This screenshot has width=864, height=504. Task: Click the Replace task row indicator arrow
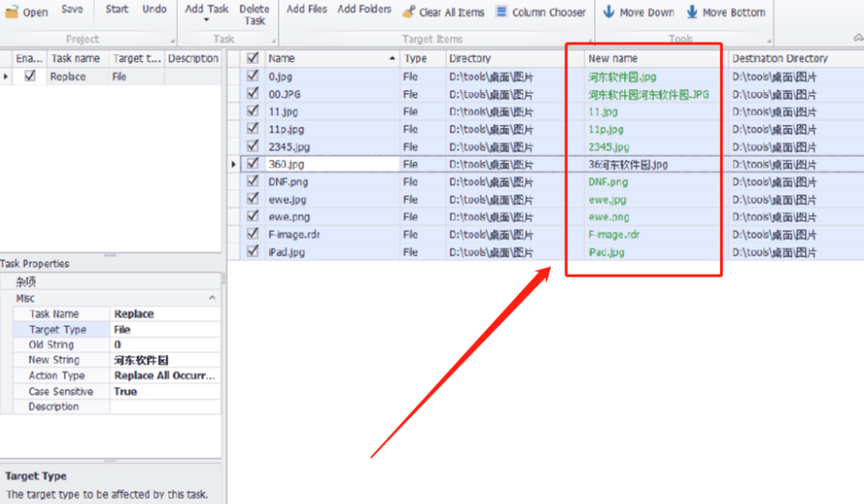click(6, 76)
